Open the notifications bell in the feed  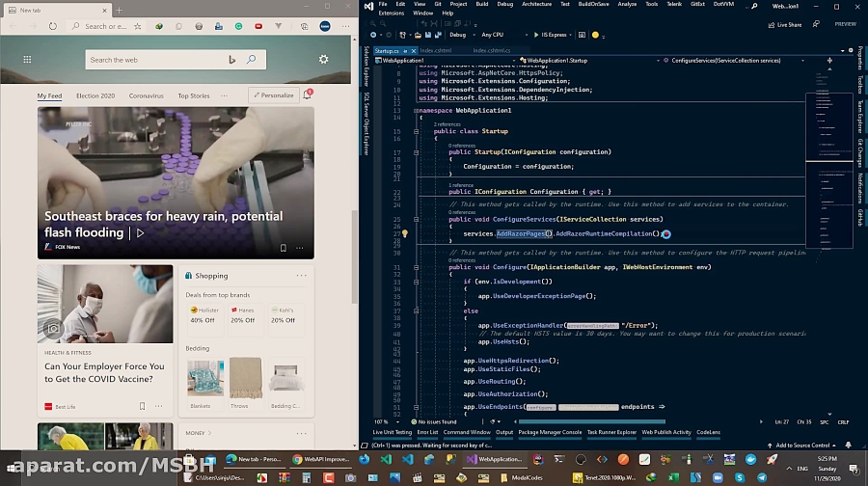(x=308, y=94)
